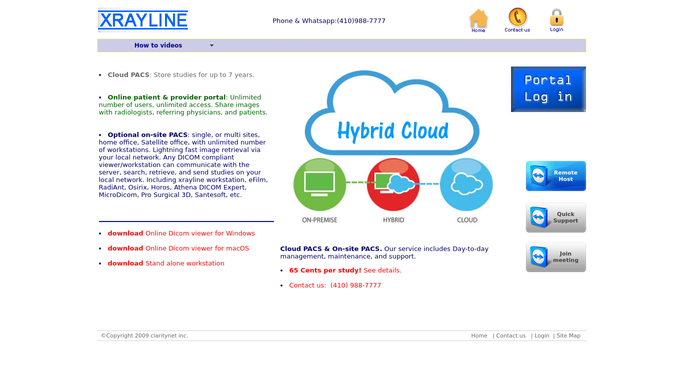The image size is (683, 384).
Task: Download the Stand alone workstation
Action: [166, 263]
